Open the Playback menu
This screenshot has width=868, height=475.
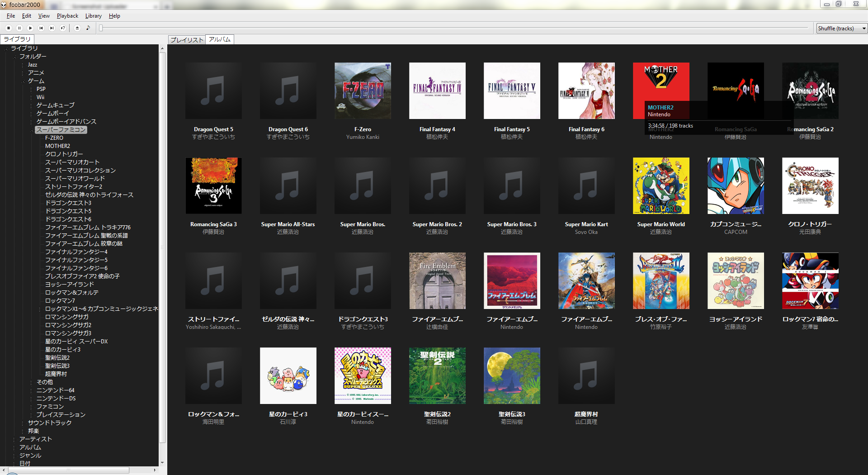[x=67, y=16]
